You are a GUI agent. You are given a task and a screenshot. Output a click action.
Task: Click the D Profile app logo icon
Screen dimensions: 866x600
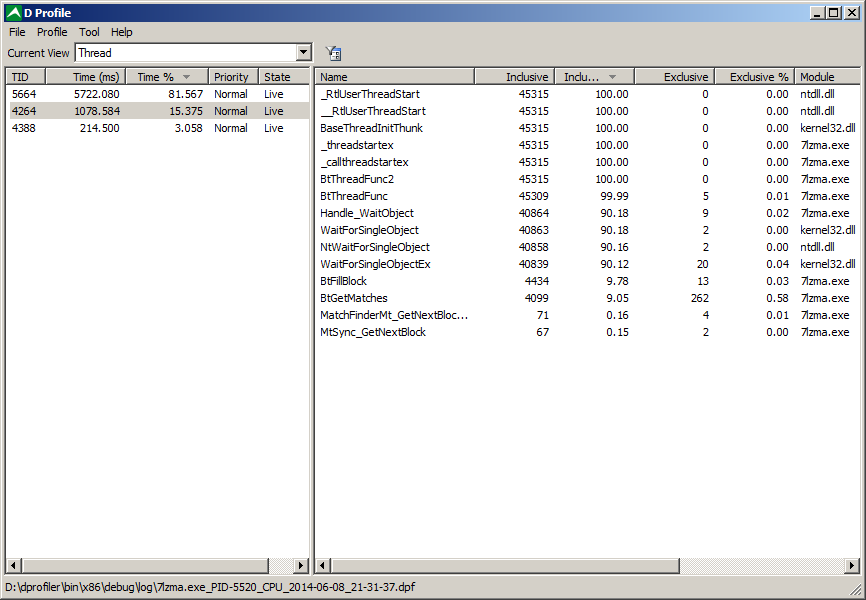13,13
